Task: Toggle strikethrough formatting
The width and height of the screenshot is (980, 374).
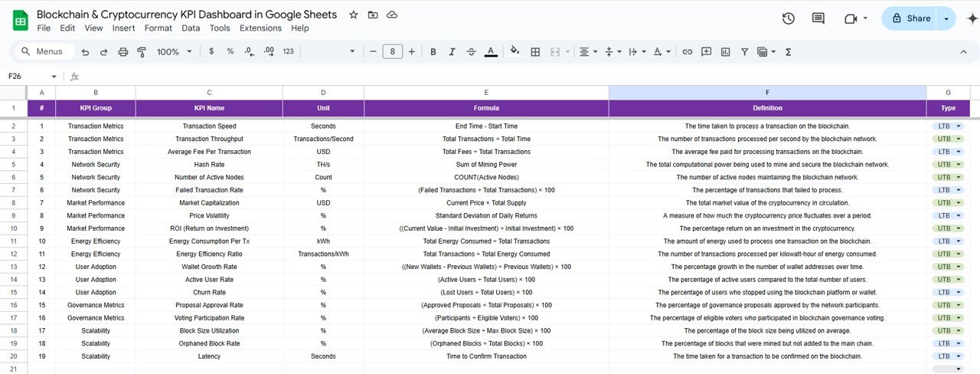Action: pos(471,51)
